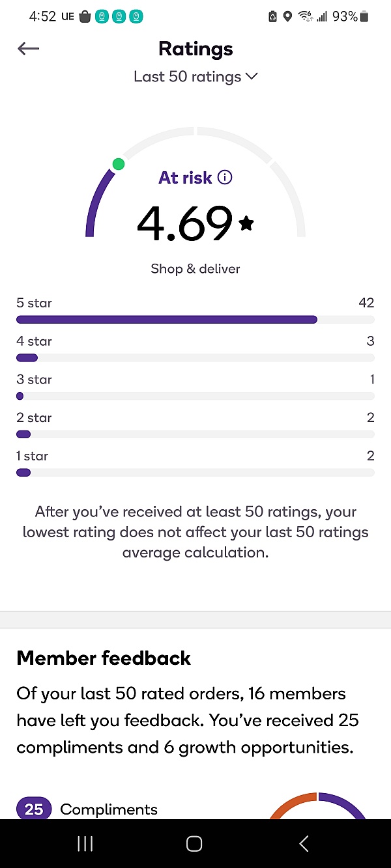Tap the feedback donut chart
The height and width of the screenshot is (868, 391).
(318, 806)
